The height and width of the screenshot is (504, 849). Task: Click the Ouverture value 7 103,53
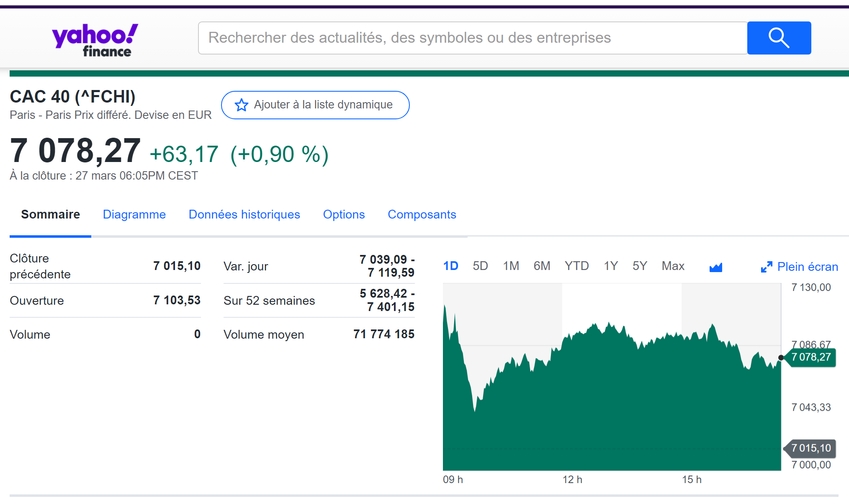coord(177,300)
